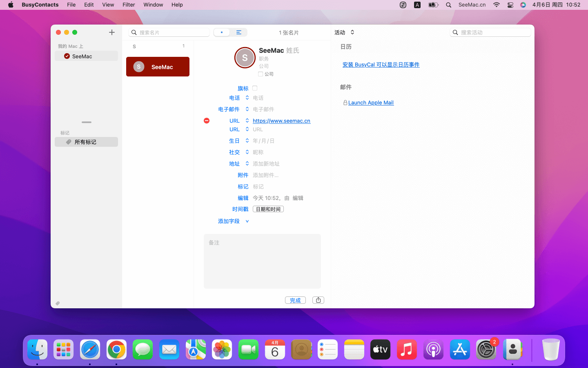Click the tag icon at sidebar bottom

coord(58,303)
